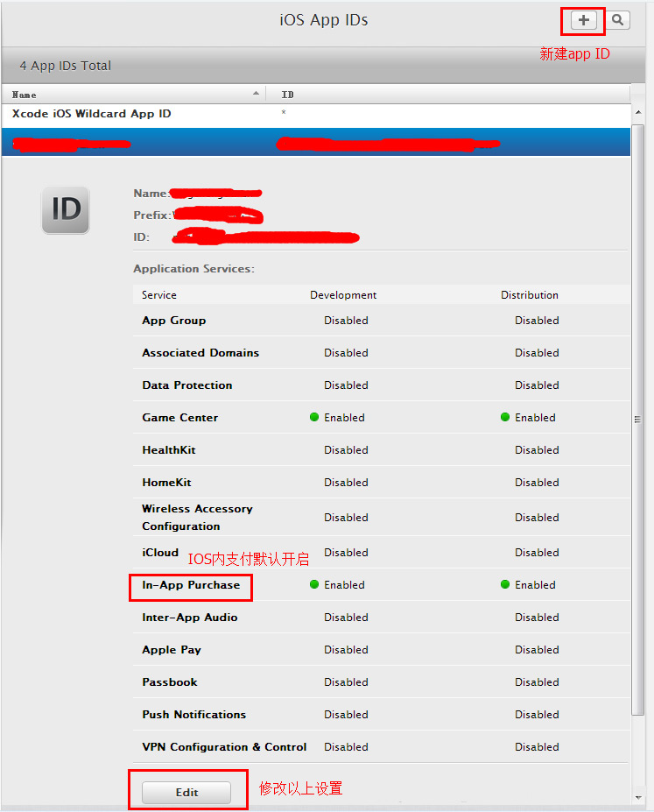
Task: Click the Passbook service label
Action: (170, 682)
